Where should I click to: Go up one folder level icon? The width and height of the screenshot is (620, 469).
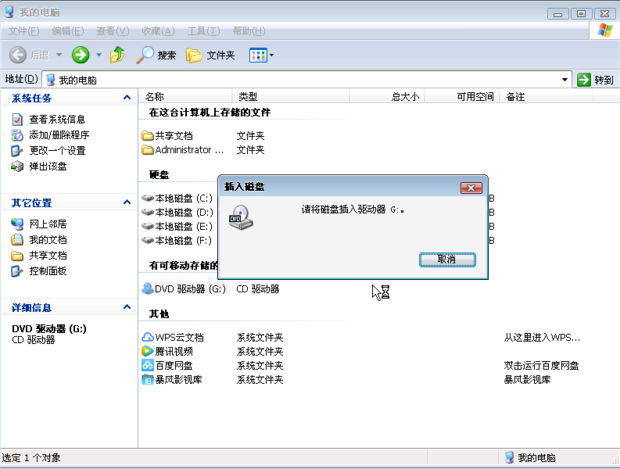coord(117,55)
